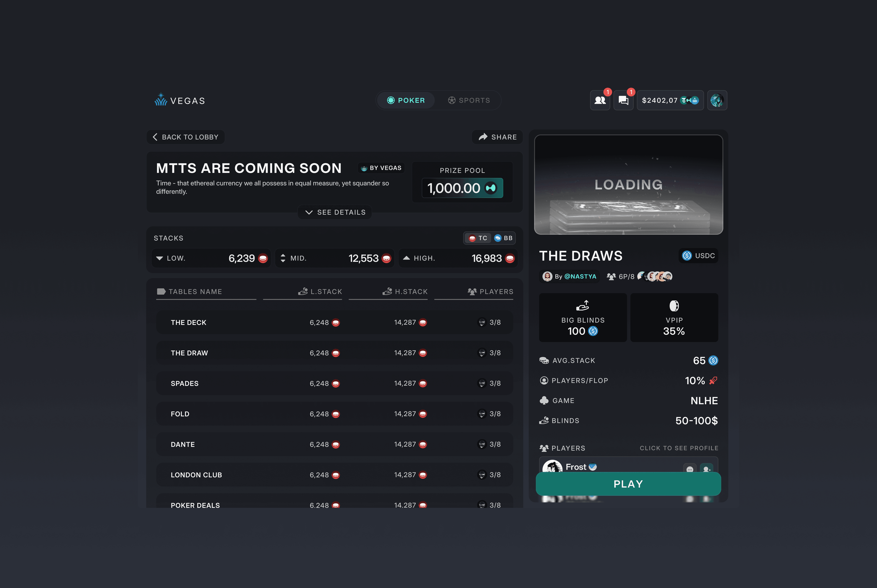Open the Mid stack sort selector
Viewport: 877px width, 588px height.
(x=283, y=258)
